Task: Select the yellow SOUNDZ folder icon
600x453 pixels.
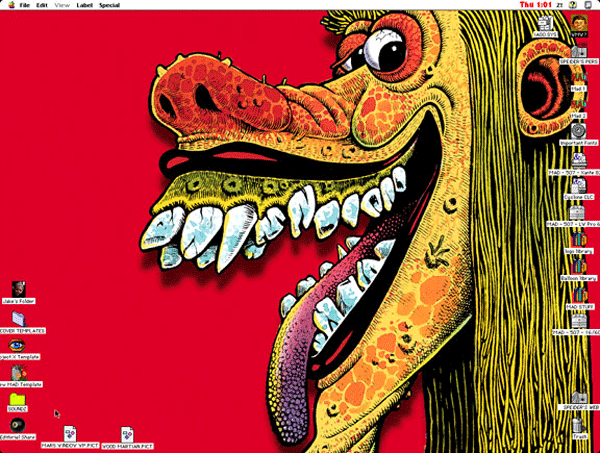Action: click(18, 399)
